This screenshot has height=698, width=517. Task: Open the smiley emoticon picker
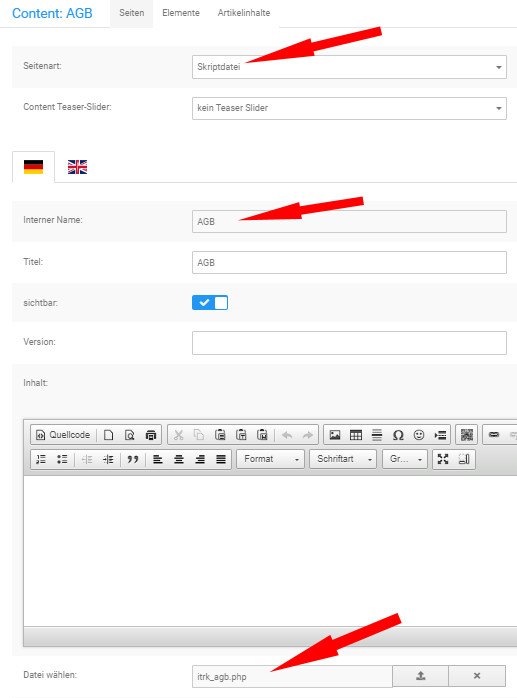(x=419, y=435)
